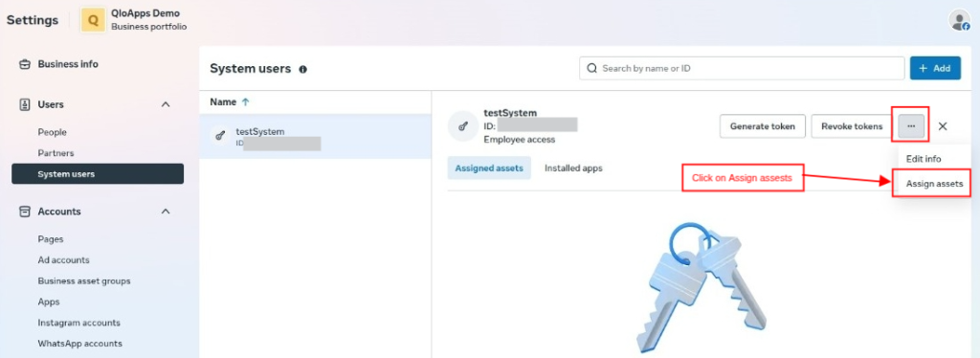Choose Edit info from the menu
The height and width of the screenshot is (358, 980).
click(x=924, y=159)
